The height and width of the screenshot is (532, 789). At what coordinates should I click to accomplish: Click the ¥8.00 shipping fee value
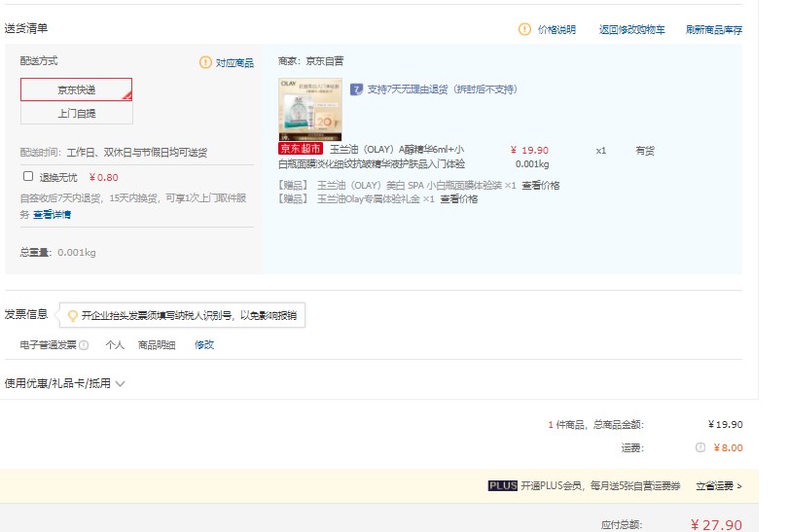tap(728, 447)
